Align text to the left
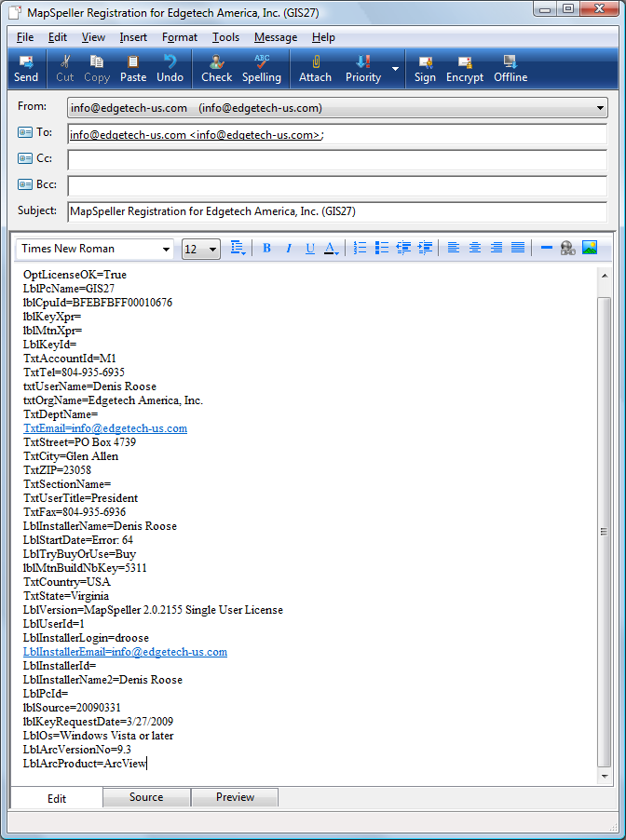The height and width of the screenshot is (840, 626). [454, 248]
